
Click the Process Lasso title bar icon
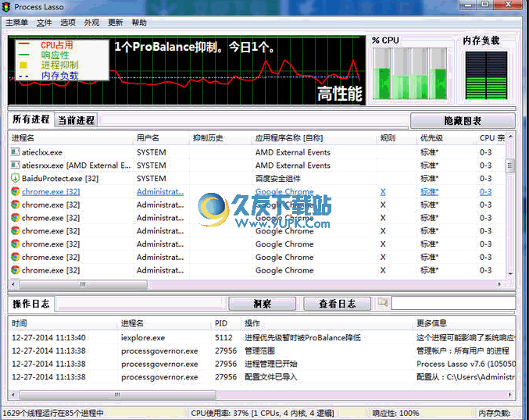point(7,7)
